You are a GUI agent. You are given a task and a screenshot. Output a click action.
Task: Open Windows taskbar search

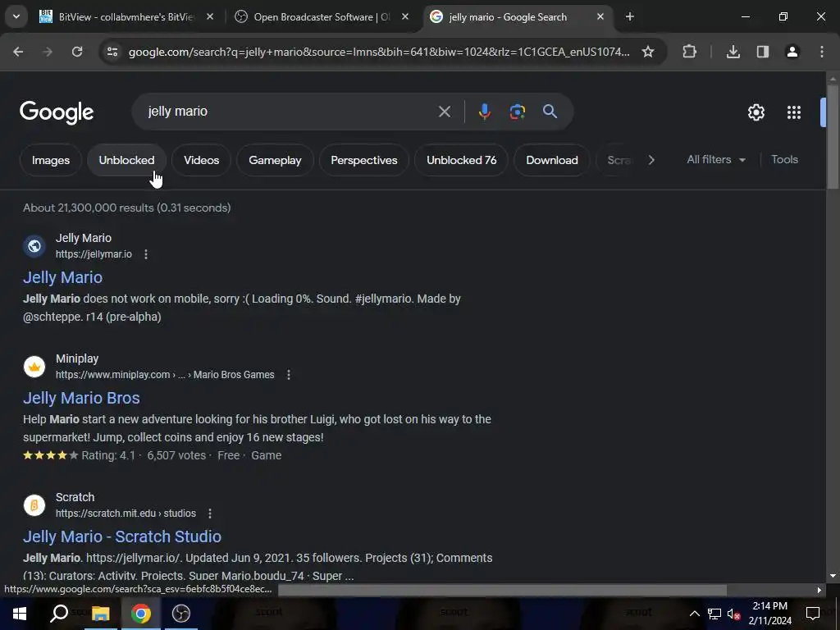(x=59, y=614)
